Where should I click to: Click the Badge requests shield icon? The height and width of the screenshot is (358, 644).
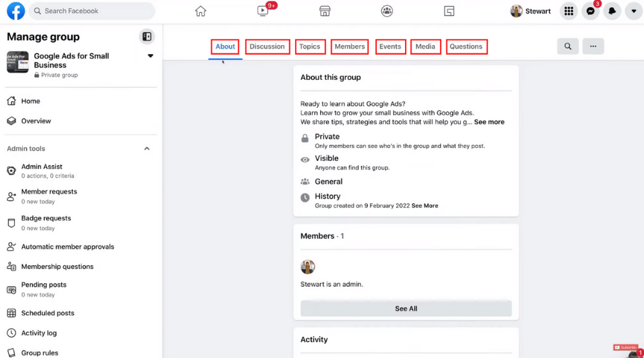point(12,223)
